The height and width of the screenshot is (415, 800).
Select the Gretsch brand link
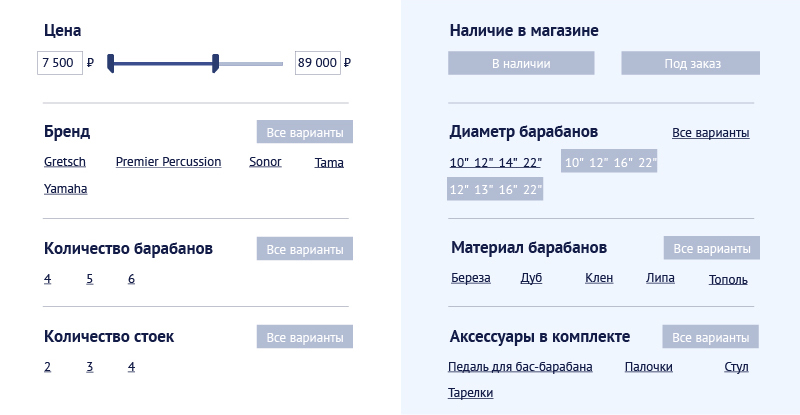tap(65, 162)
